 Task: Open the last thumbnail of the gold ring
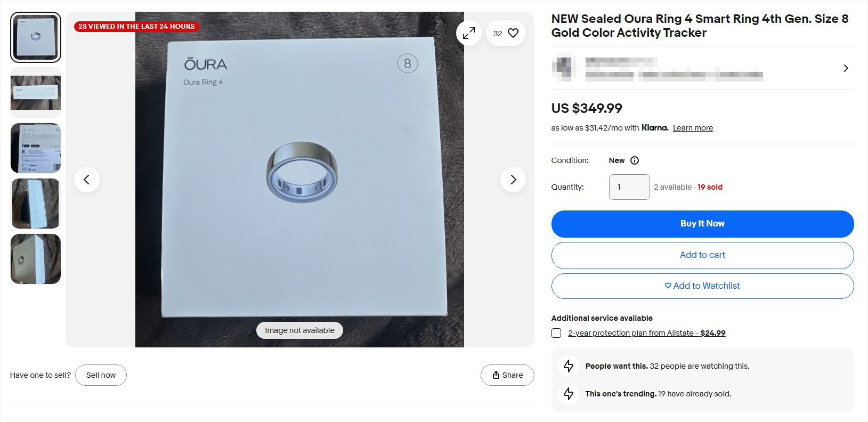point(35,259)
